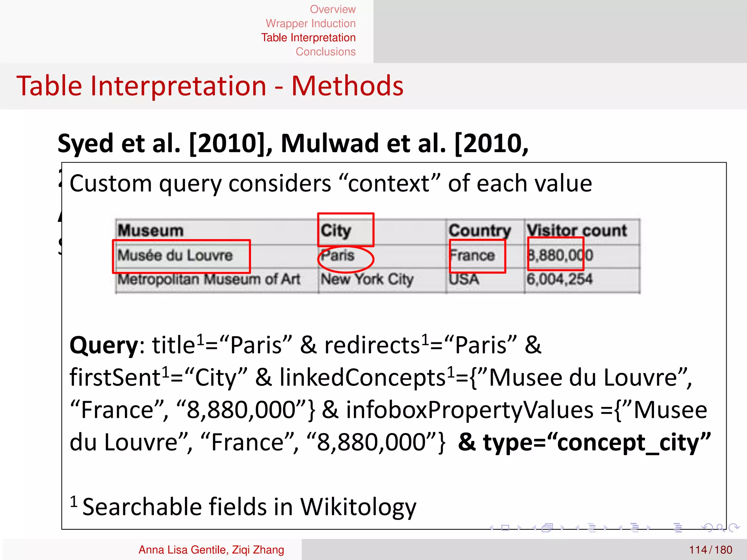This screenshot has width=747, height=560.
Task: Click the go-forward curved arrow icon
Action: [734, 528]
